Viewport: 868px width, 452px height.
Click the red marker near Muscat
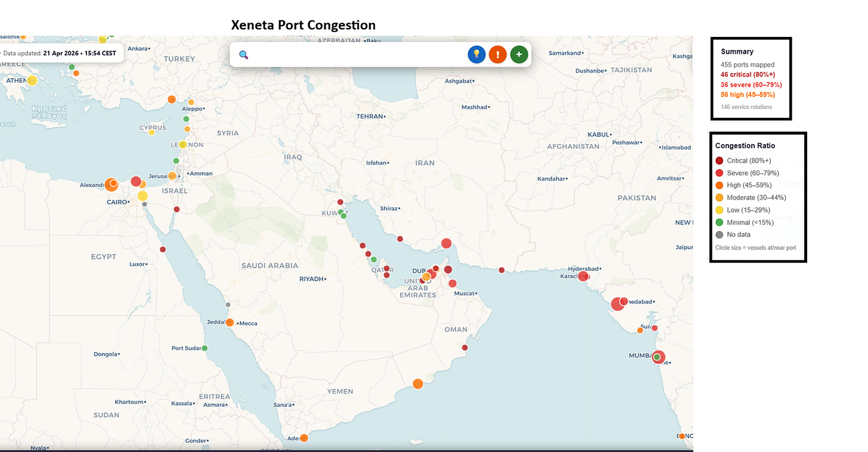click(452, 283)
